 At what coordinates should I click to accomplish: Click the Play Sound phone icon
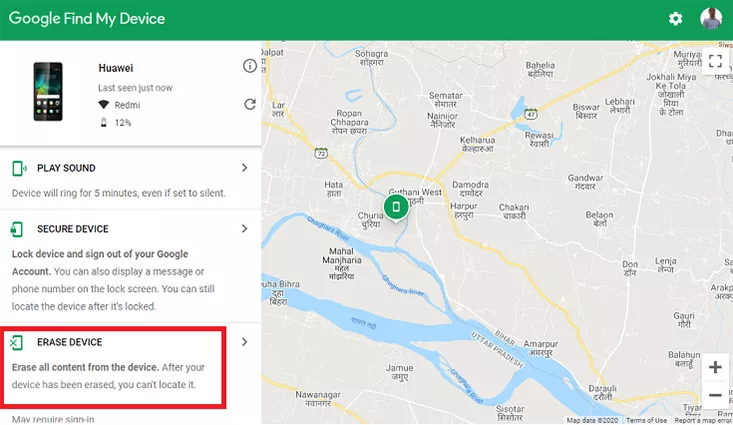coord(18,169)
